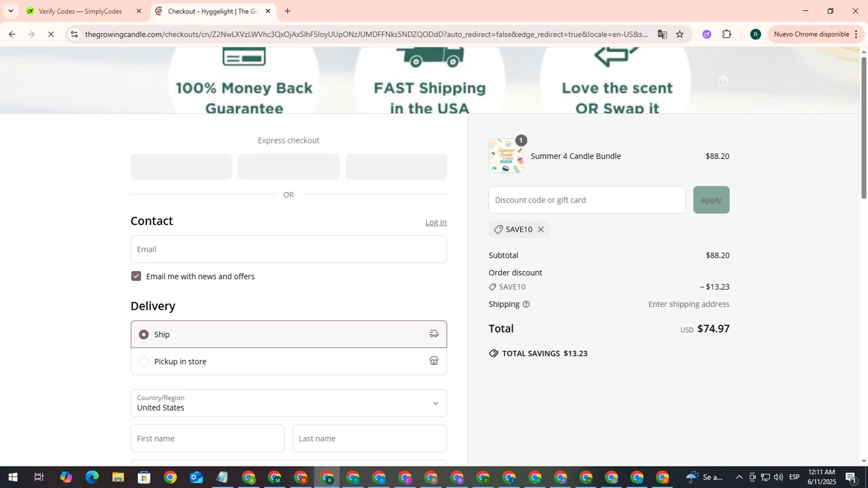The height and width of the screenshot is (488, 868).
Task: Bookmark this page with the star icon
Action: tap(680, 34)
